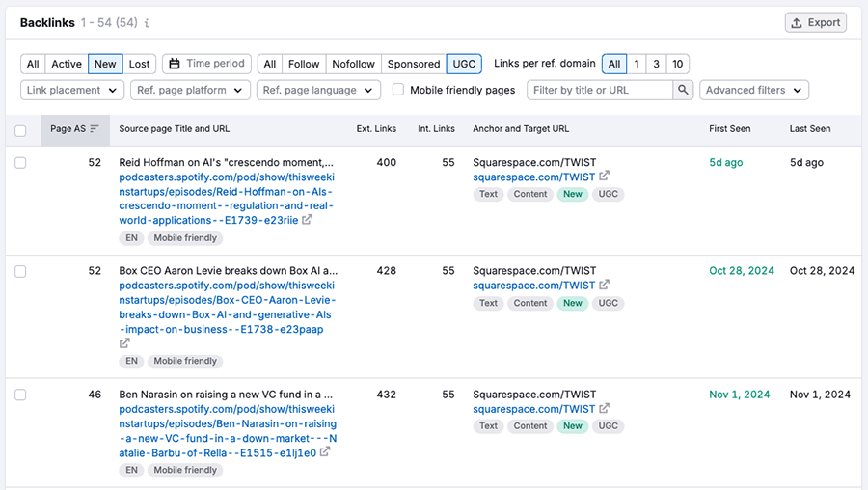
Task: Open external link icon after Reid Hoffman URL
Action: click(307, 220)
